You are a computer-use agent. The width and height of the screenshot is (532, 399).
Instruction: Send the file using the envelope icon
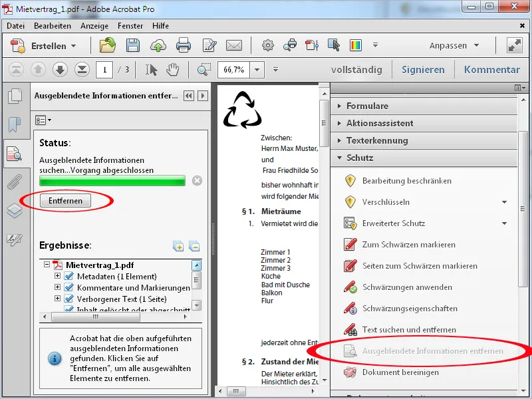pos(234,45)
